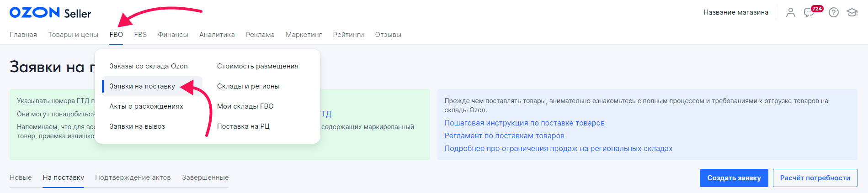Select Поставка на РЦ

pos(243,126)
